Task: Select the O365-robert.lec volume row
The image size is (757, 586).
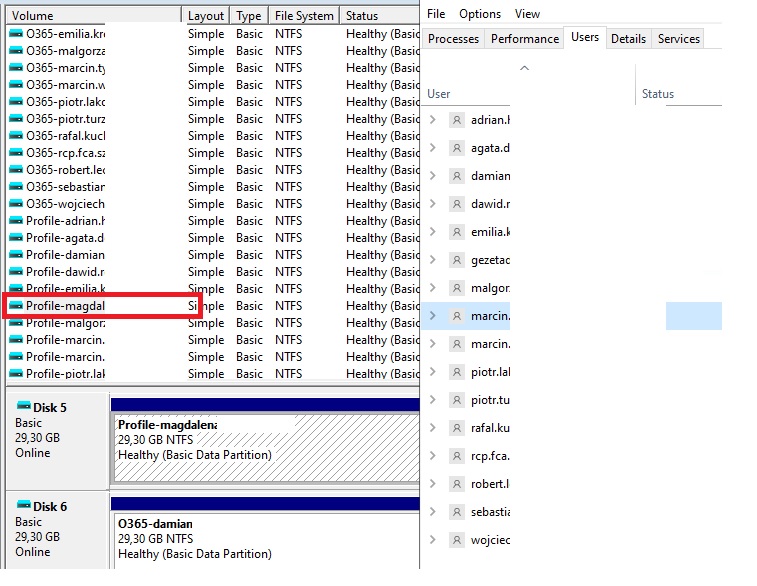Action: 213,170
